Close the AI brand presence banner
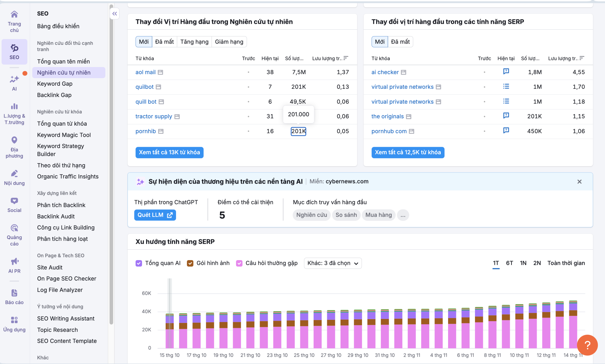The height and width of the screenshot is (364, 605). (x=579, y=182)
